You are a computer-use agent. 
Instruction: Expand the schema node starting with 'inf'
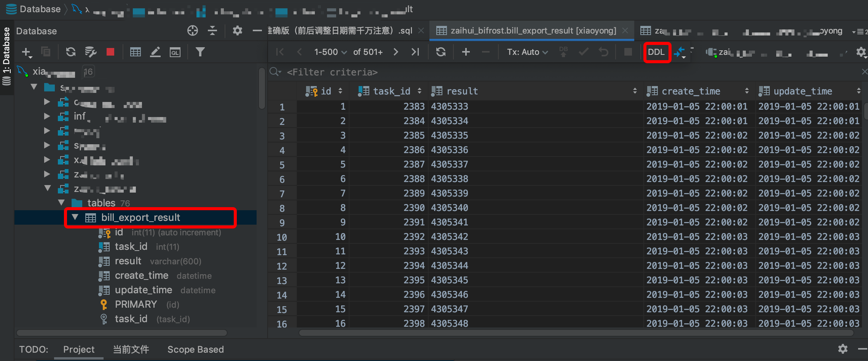pyautogui.click(x=47, y=116)
